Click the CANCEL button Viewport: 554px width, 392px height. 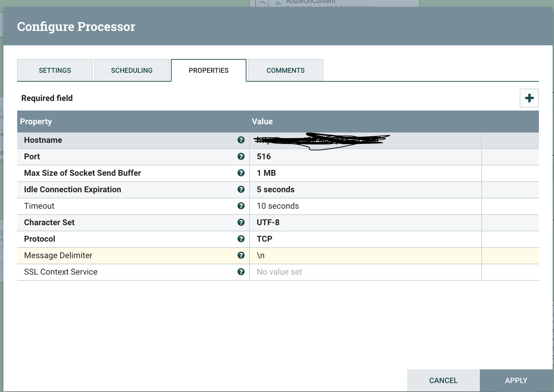click(443, 380)
